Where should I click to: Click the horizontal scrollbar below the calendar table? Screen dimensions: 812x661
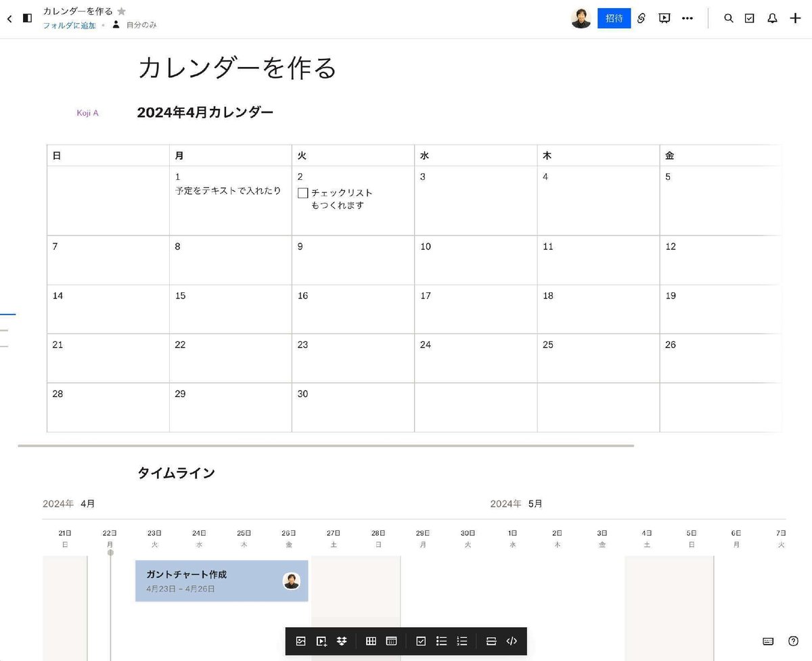pos(325,446)
